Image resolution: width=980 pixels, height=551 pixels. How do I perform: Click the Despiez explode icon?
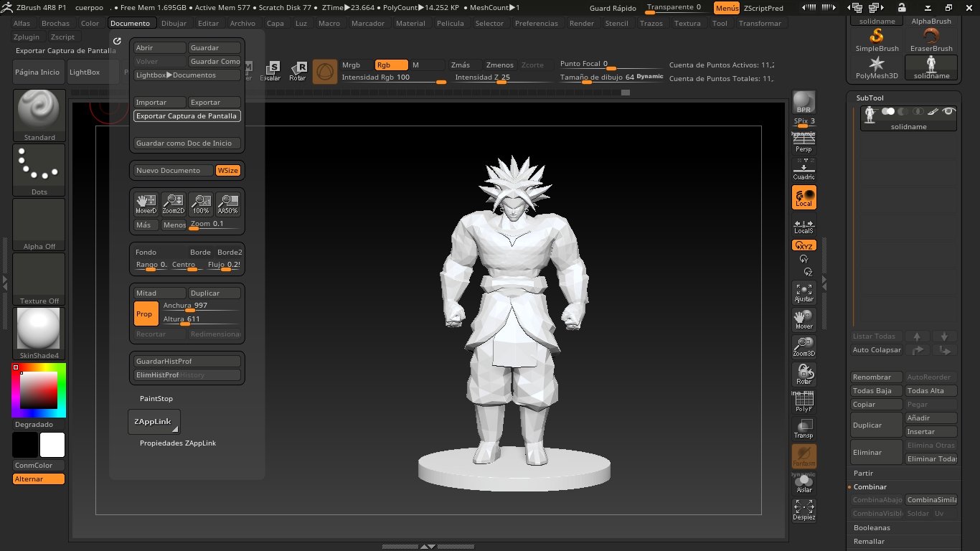tap(804, 510)
